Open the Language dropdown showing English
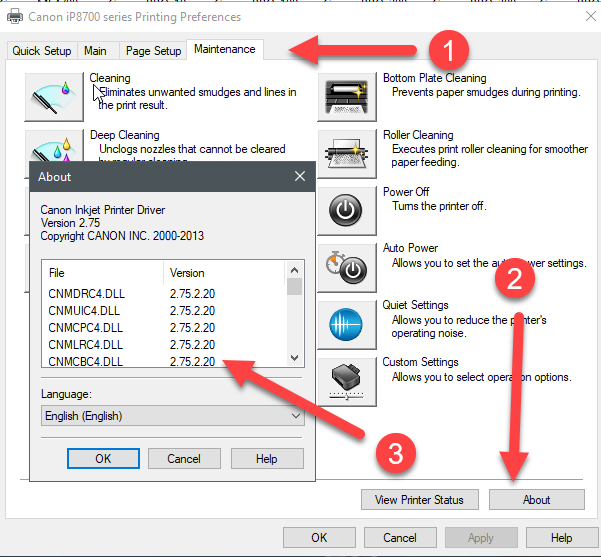The width and height of the screenshot is (601, 557). (x=173, y=416)
